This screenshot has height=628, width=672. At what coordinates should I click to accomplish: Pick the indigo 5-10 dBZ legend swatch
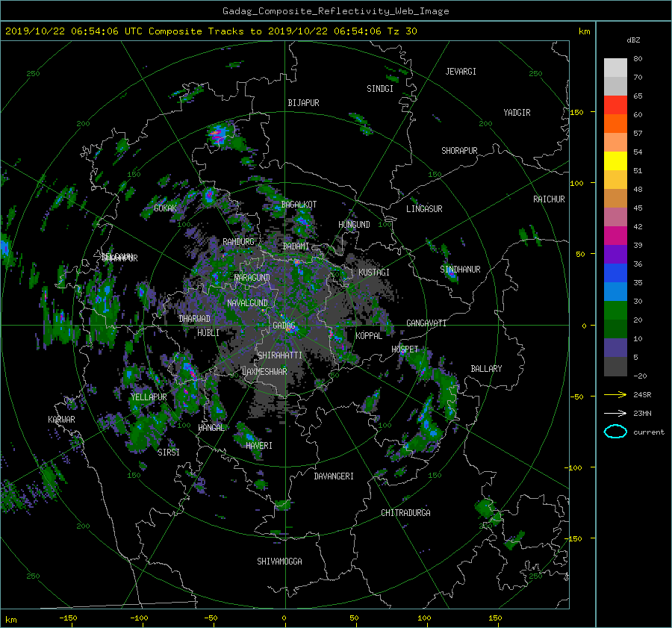pyautogui.click(x=615, y=348)
